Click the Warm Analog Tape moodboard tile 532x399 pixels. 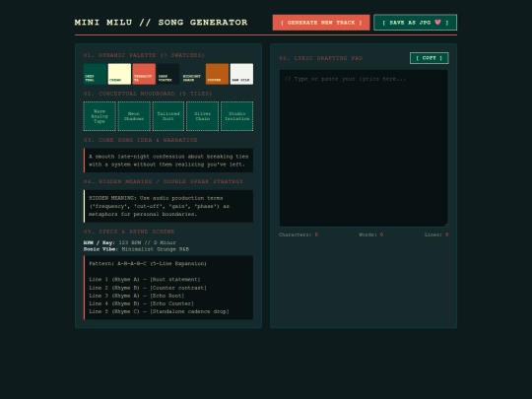100,116
